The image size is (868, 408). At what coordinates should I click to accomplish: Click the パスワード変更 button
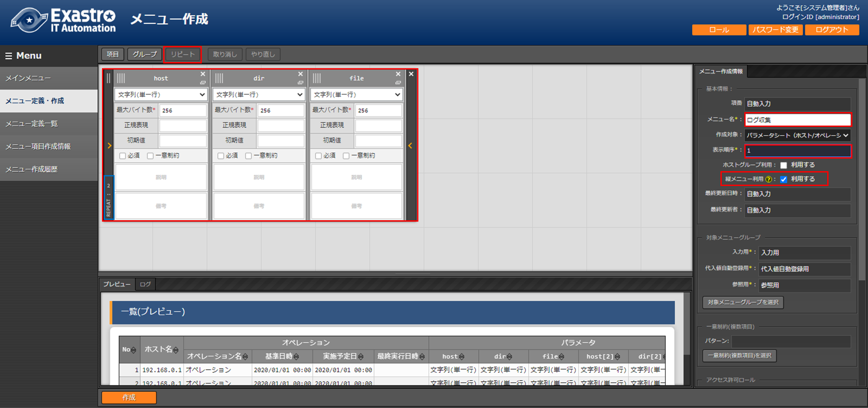[776, 30]
